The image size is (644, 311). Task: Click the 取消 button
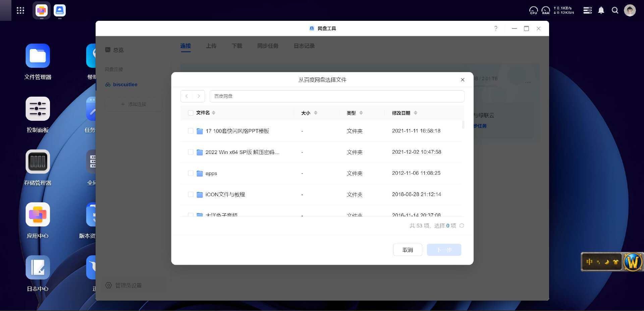(408, 250)
